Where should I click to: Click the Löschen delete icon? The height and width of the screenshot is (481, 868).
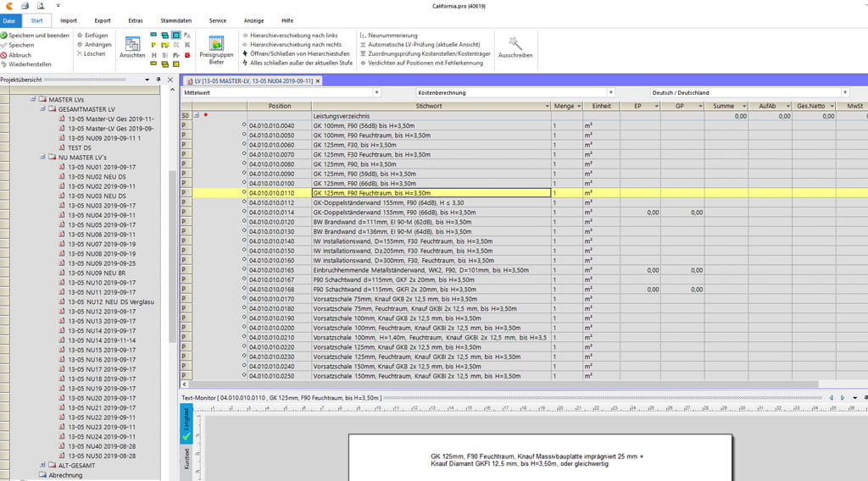80,53
